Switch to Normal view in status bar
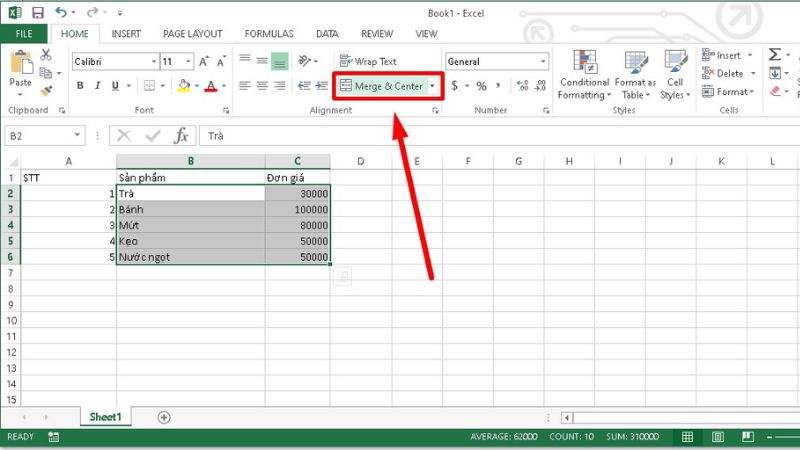 coord(687,437)
